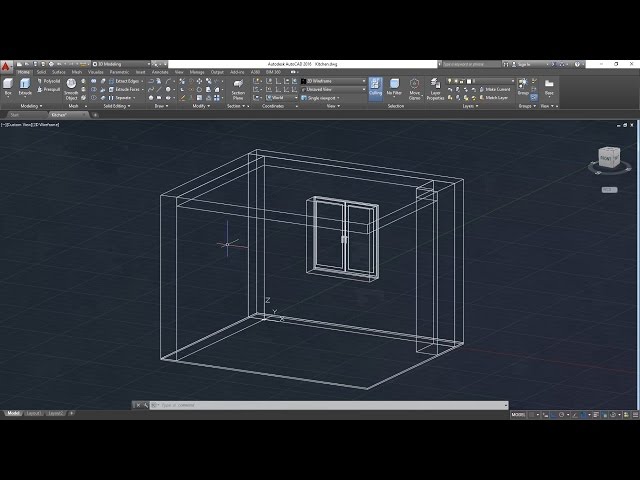Click the Group tool

523,87
